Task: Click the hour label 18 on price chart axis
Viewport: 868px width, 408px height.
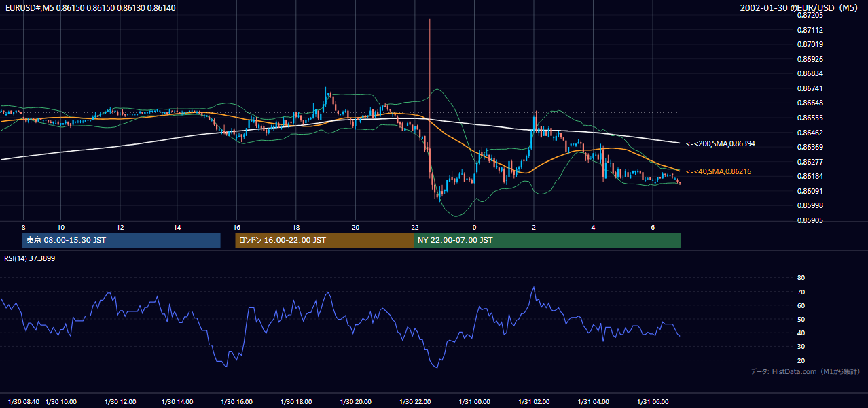Action: (x=296, y=227)
